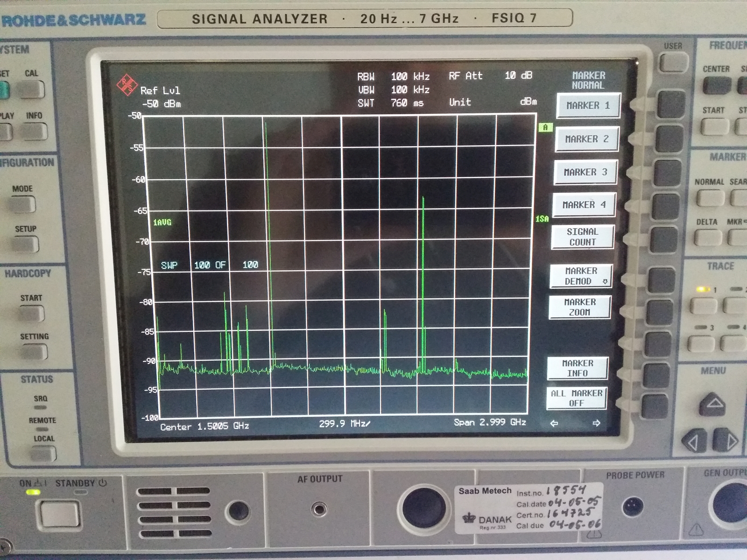Activate the MARKER ZOOM softkey
This screenshot has width=747, height=560.
(x=579, y=307)
